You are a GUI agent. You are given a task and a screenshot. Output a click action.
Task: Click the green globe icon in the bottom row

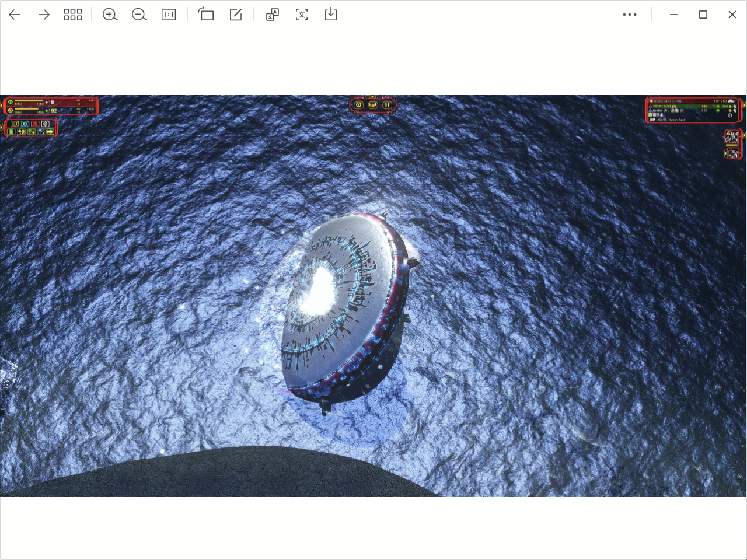coord(11,132)
